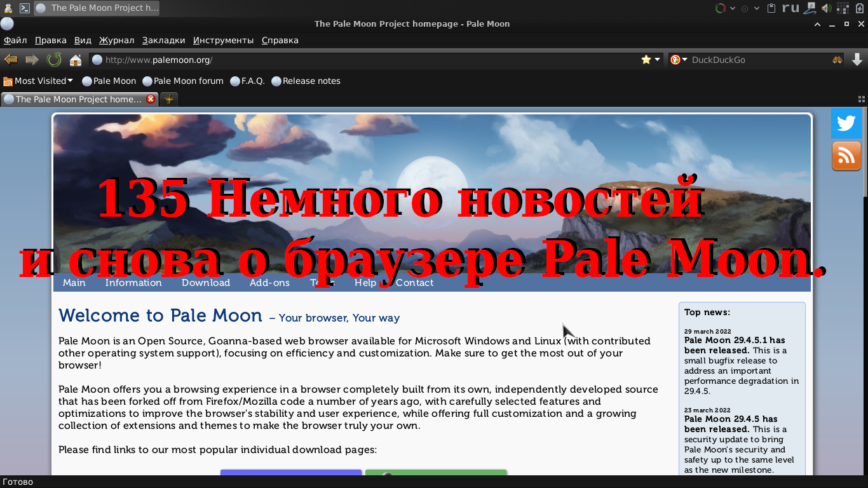Reload the page with green arrow
This screenshot has height=488, width=868.
54,60
